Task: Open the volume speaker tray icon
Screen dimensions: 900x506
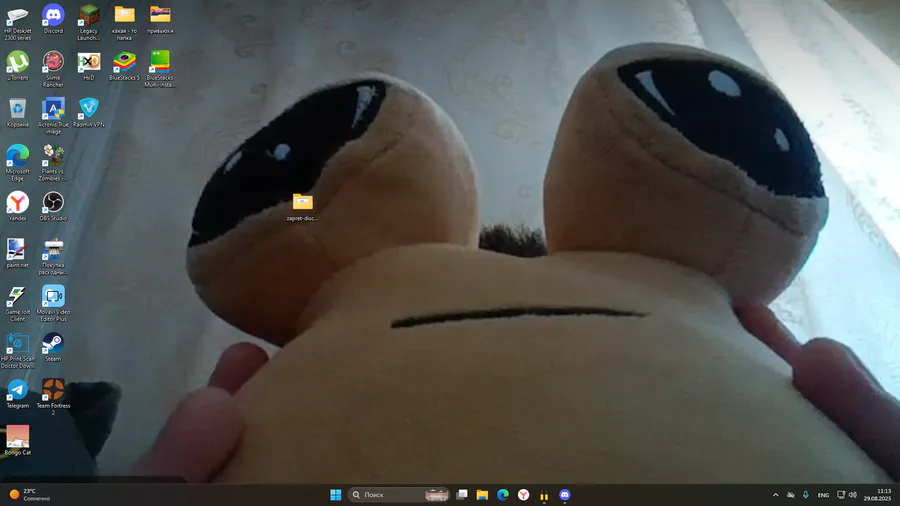Action: [x=853, y=495]
